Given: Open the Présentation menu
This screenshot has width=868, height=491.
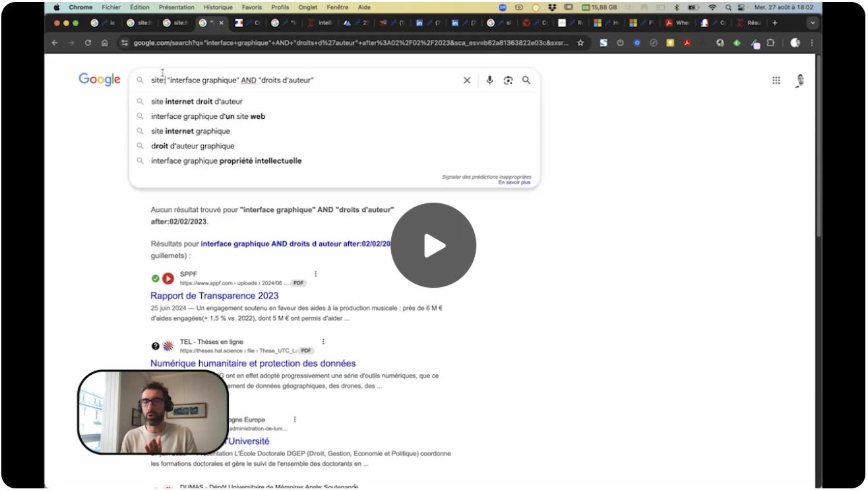Looking at the screenshot, I should [176, 7].
